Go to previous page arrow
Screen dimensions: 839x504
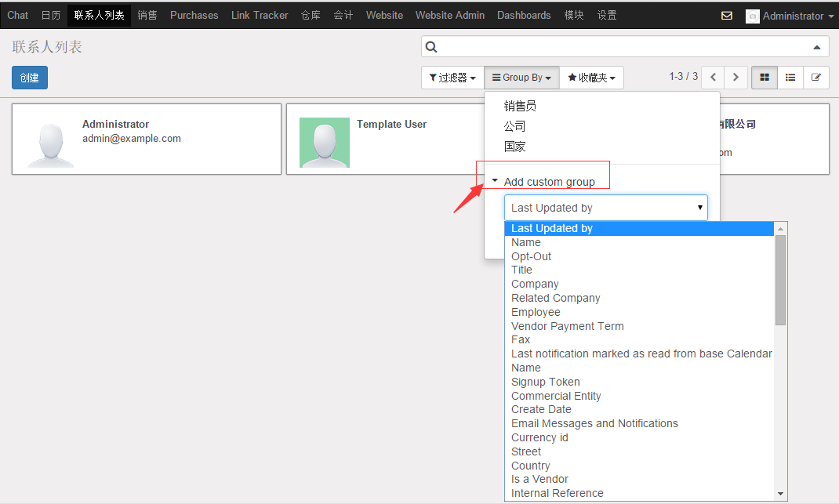click(713, 78)
